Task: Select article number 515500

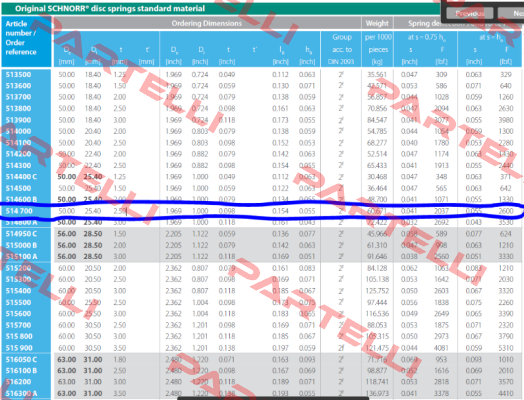Action: point(18,302)
